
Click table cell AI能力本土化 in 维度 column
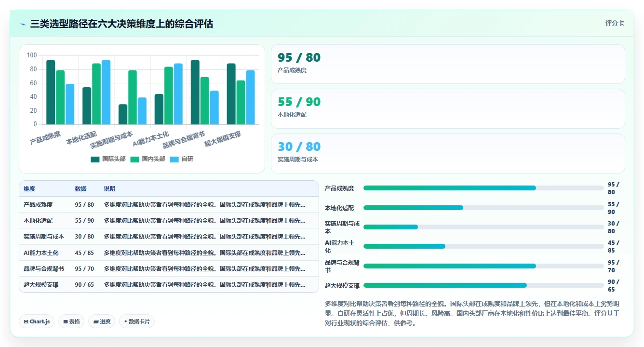tap(41, 253)
